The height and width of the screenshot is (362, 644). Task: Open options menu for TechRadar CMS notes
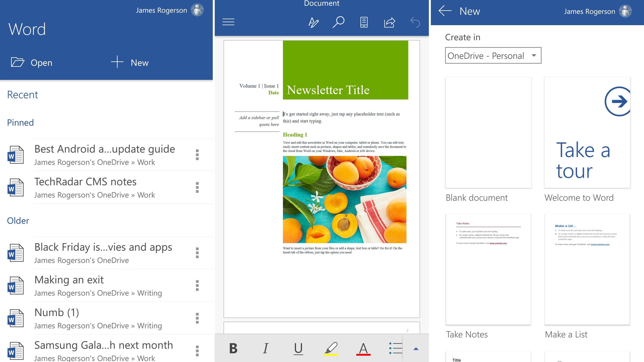coord(197,187)
